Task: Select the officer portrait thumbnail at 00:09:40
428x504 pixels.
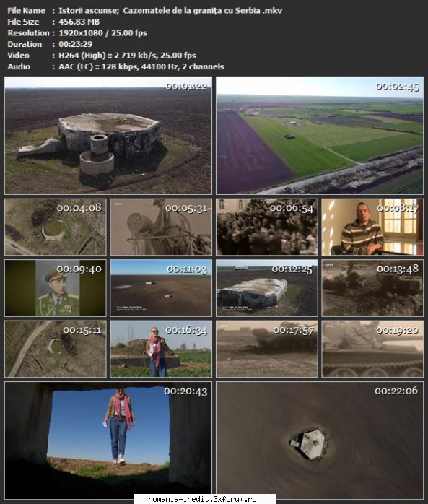Action: point(56,288)
